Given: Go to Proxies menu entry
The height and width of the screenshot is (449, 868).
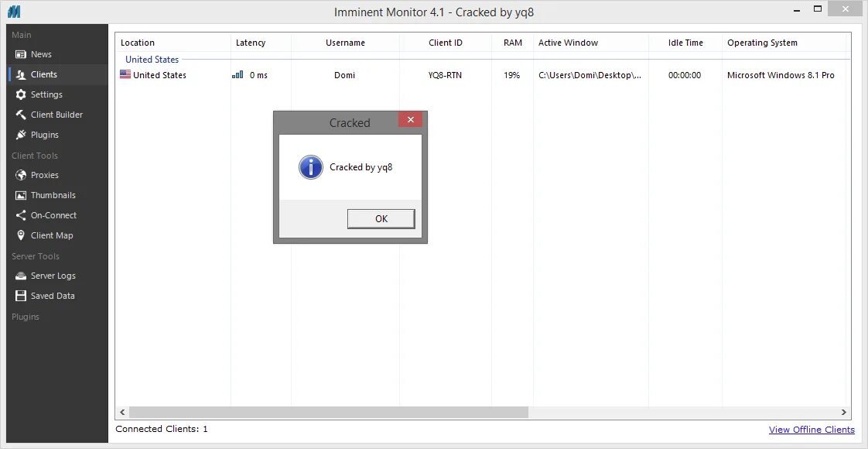Looking at the screenshot, I should click(x=44, y=175).
